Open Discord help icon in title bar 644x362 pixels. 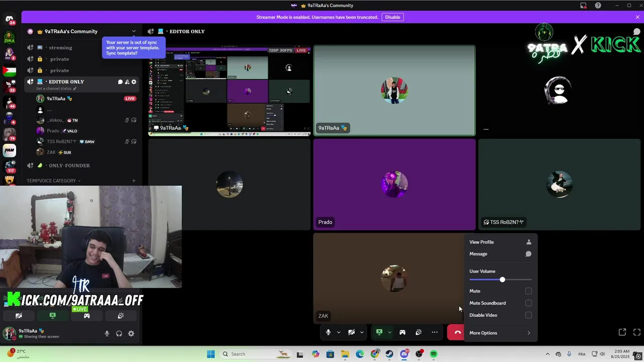[x=598, y=6]
